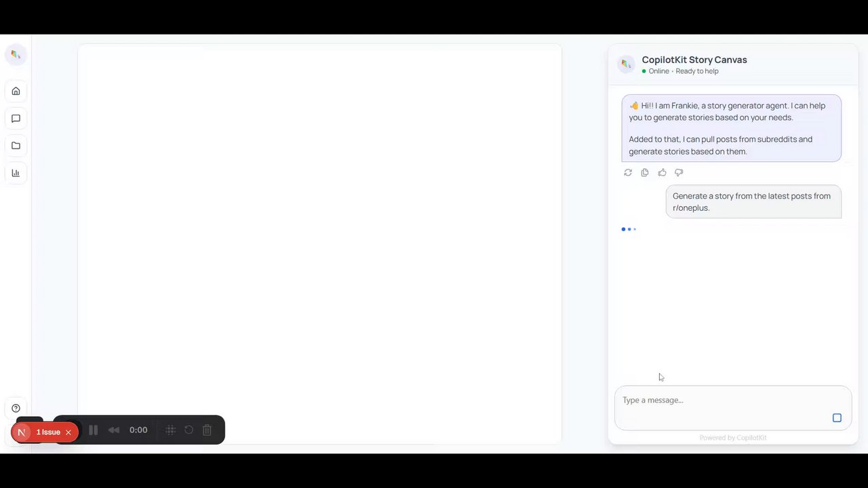Give thumbs up to Frankie's message
Image resolution: width=868 pixels, height=488 pixels.
point(662,173)
